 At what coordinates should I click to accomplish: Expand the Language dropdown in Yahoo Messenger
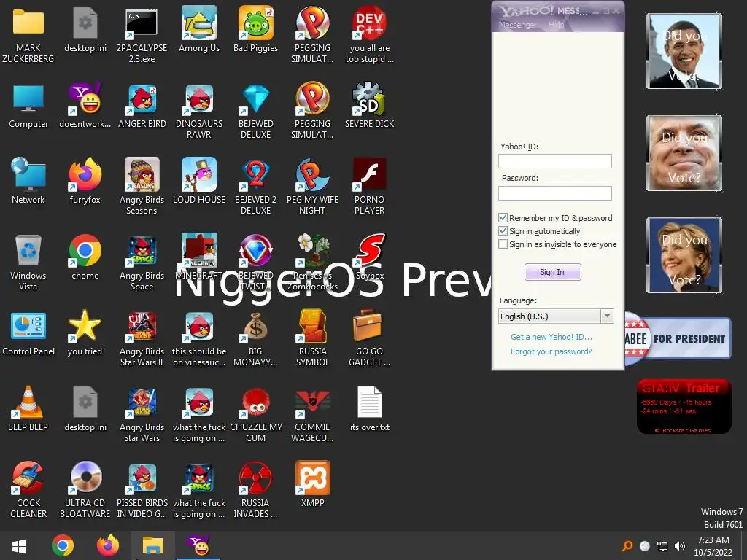click(x=607, y=316)
